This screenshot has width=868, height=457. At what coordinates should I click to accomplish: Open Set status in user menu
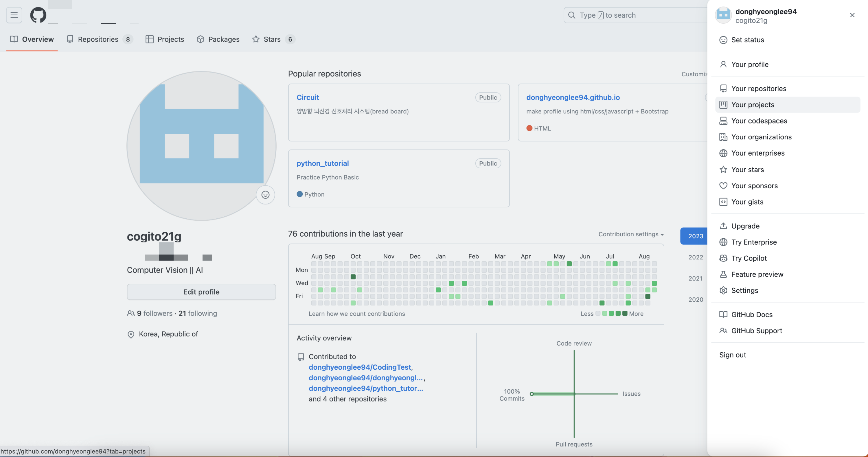[747, 40]
